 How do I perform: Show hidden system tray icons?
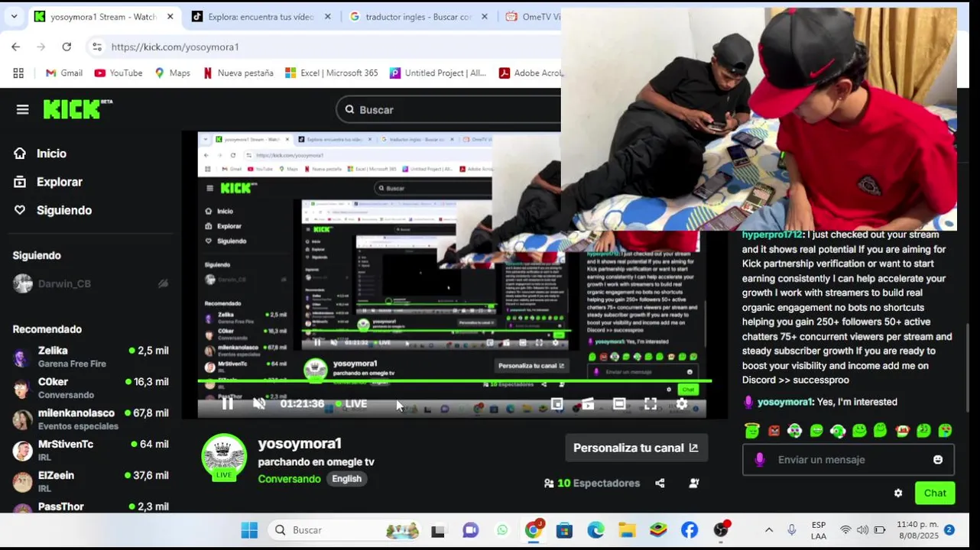click(769, 530)
